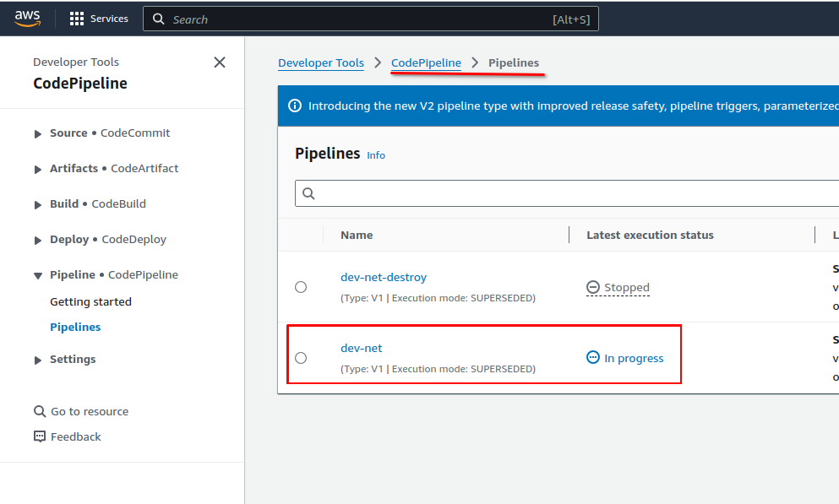
Task: Click the Feedback speech bubble icon
Action: [x=40, y=436]
